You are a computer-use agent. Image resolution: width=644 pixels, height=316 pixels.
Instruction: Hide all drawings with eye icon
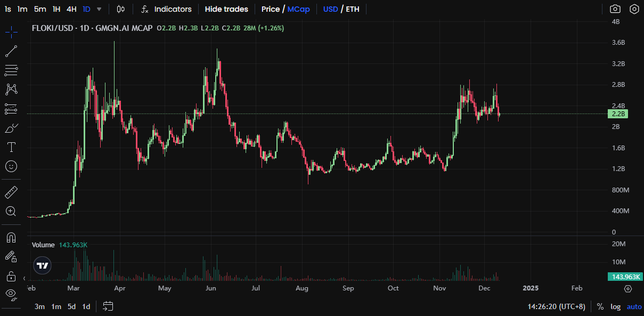point(11,294)
